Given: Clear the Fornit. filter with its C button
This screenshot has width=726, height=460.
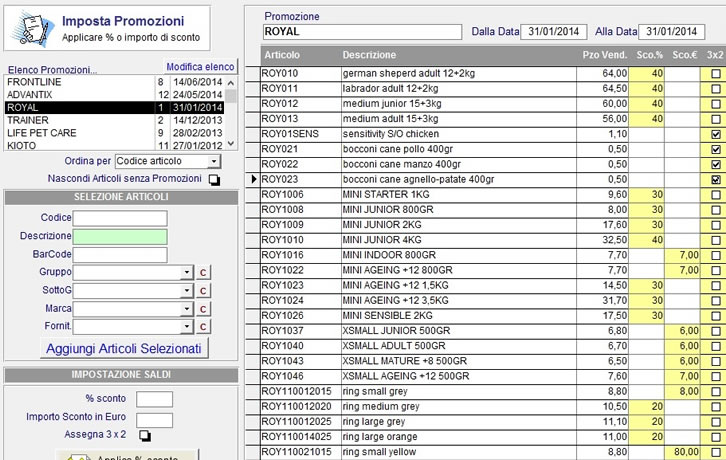Looking at the screenshot, I should [202, 327].
